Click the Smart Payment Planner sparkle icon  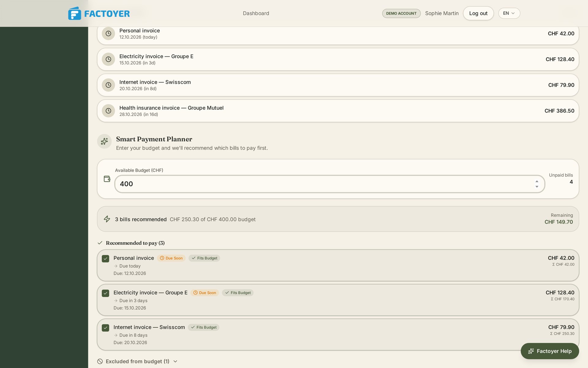click(x=104, y=141)
